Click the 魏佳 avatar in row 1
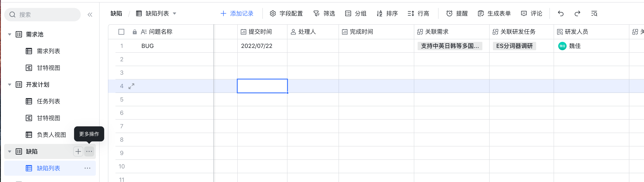 pos(562,46)
